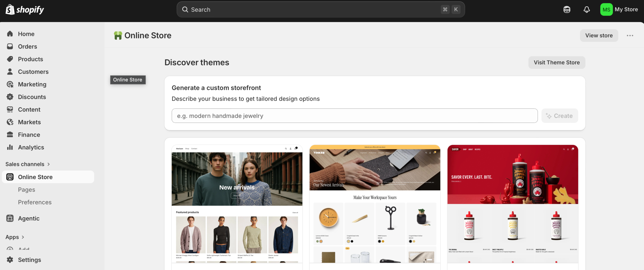Click the green Online Store header icon
This screenshot has width=644, height=270.
(x=118, y=35)
